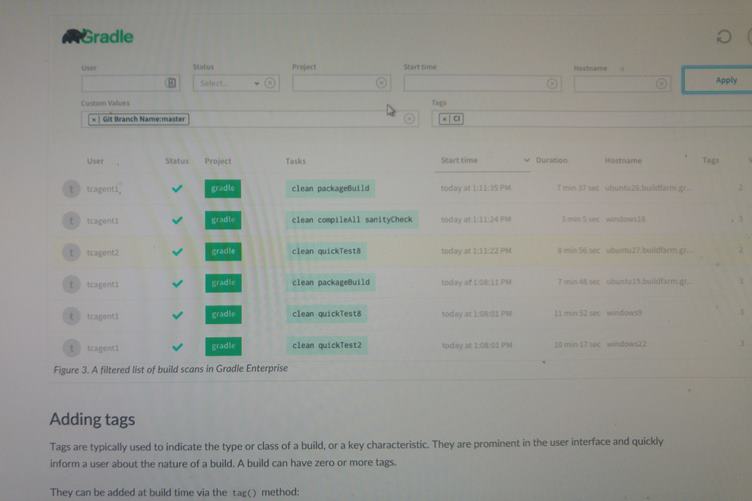Click the icon inside the User filter field
Viewport: 752px width, 501px height.
[x=171, y=82]
